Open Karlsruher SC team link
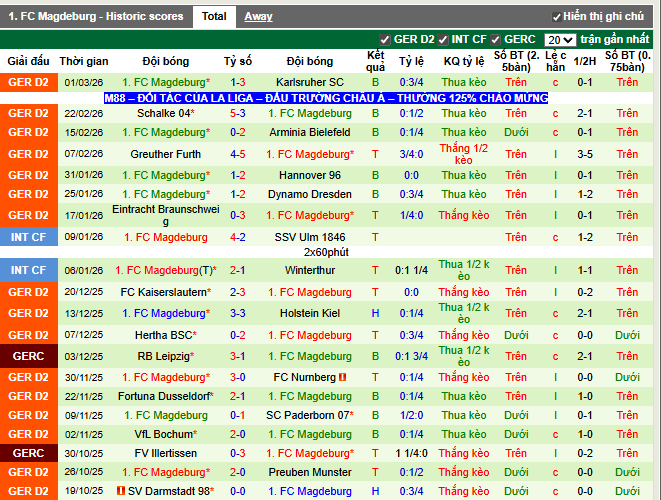Viewport: 661px width, 500px height. click(310, 82)
